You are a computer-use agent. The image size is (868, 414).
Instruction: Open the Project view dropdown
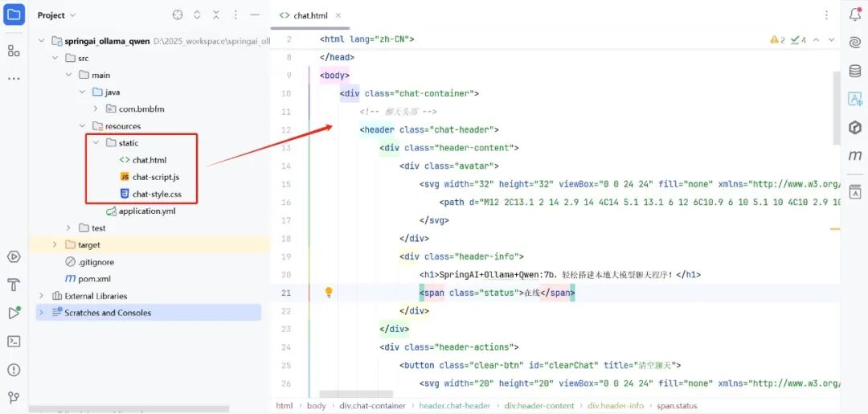point(57,15)
